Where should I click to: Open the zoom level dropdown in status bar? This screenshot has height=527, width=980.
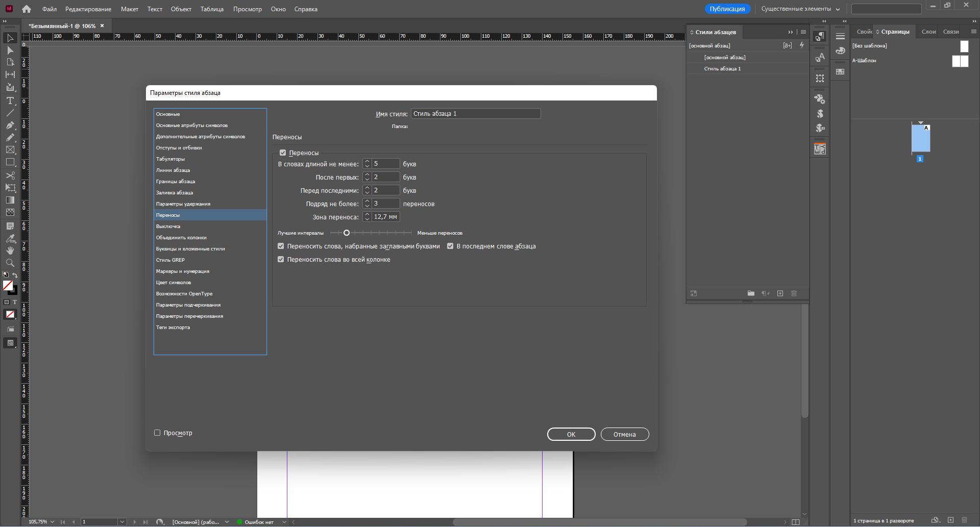click(52, 522)
